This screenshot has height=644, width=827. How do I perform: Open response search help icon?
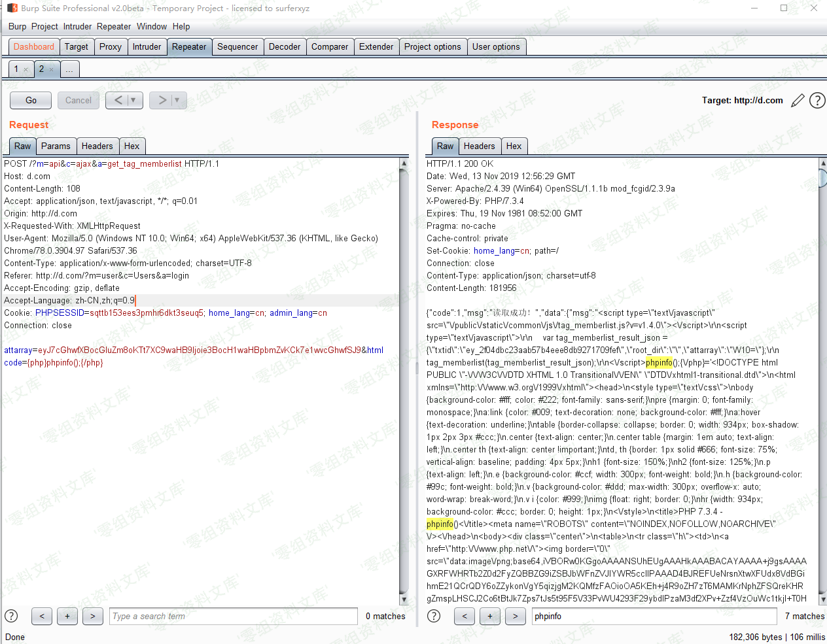tap(434, 616)
